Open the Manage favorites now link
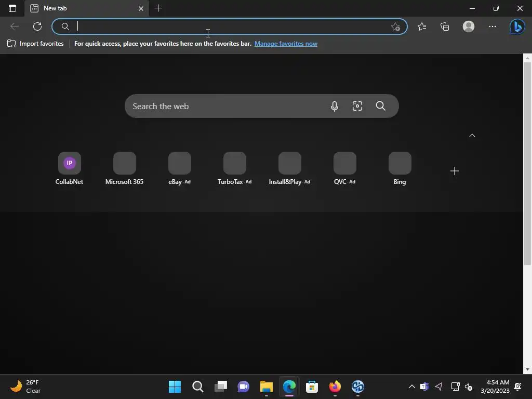 286,44
